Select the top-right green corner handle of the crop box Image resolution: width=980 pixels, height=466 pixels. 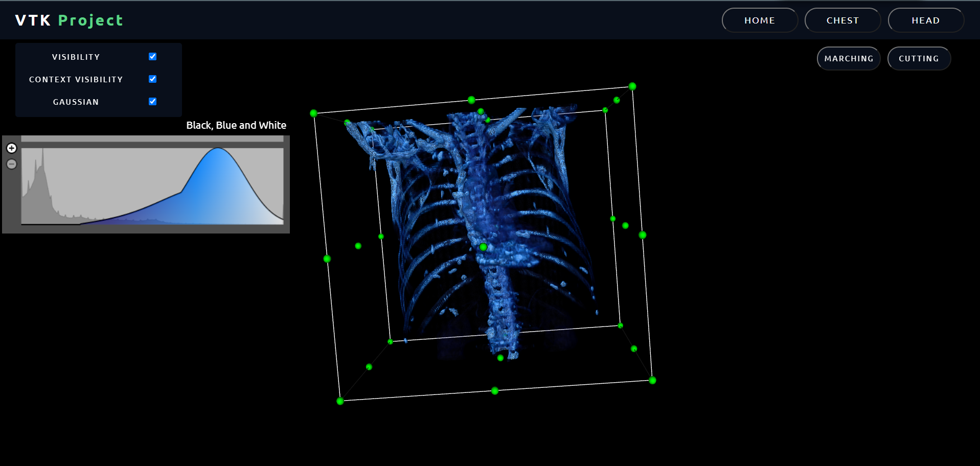[632, 87]
